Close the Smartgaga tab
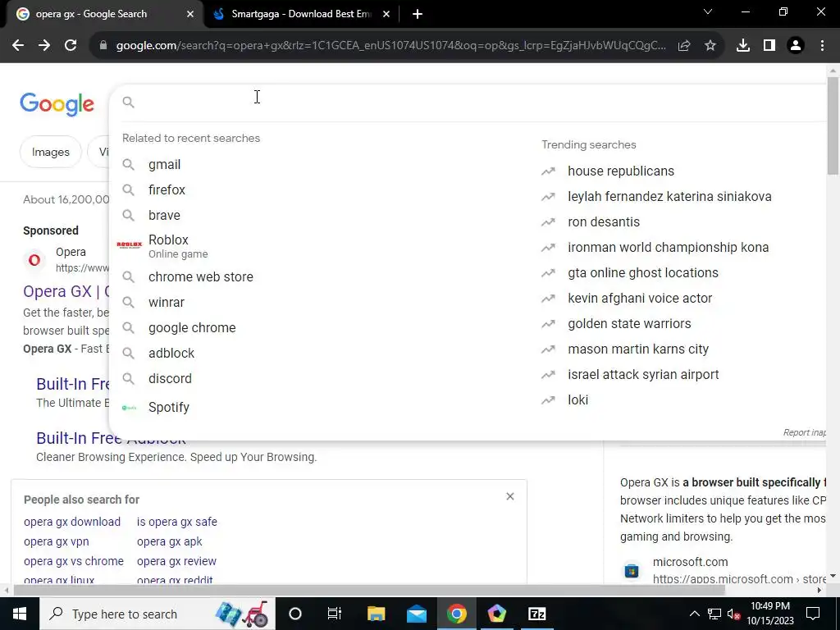Image resolution: width=840 pixels, height=630 pixels. (x=386, y=15)
